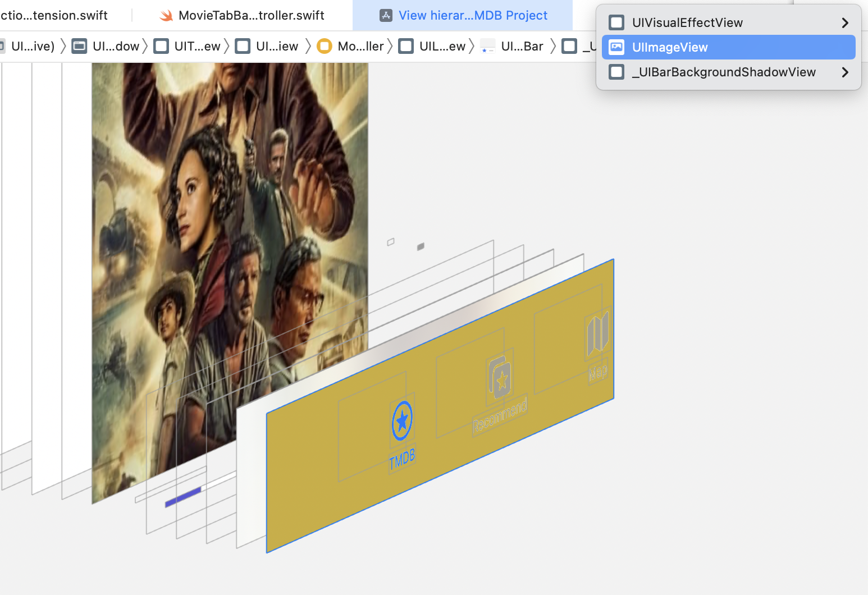The image size is (868, 595).
Task: Select the TMDB star icon in 3D view
Action: (402, 420)
